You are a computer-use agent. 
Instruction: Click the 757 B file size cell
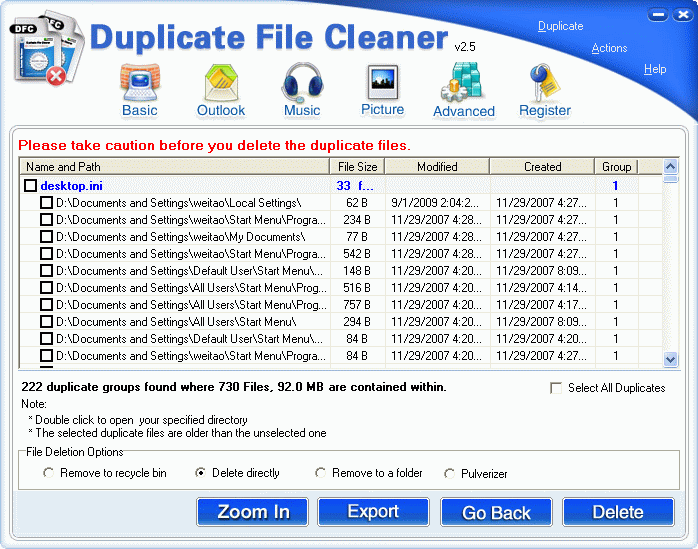pyautogui.click(x=357, y=305)
